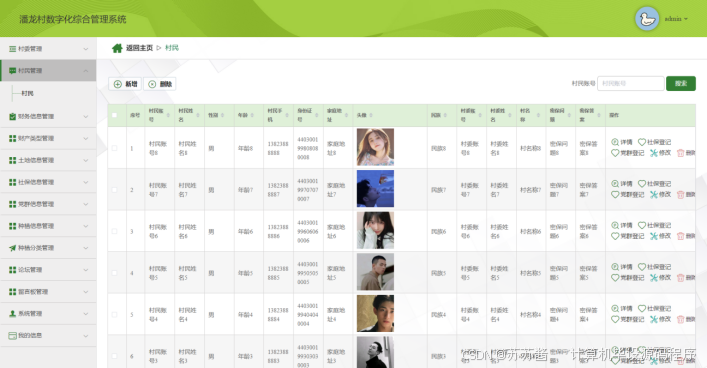The height and width of the screenshot is (368, 707).
Task: Sort by 民族 column arrows
Action: tap(445, 115)
